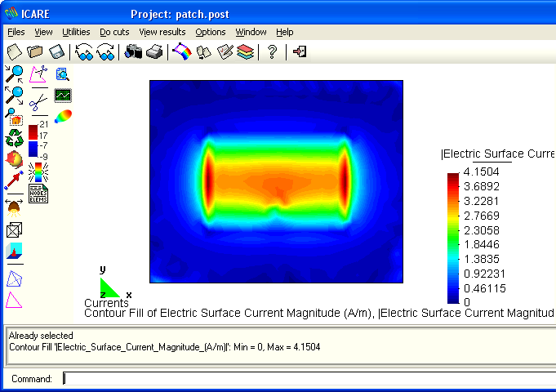Open the Do cuts menu
The image size is (556, 392).
[114, 32]
